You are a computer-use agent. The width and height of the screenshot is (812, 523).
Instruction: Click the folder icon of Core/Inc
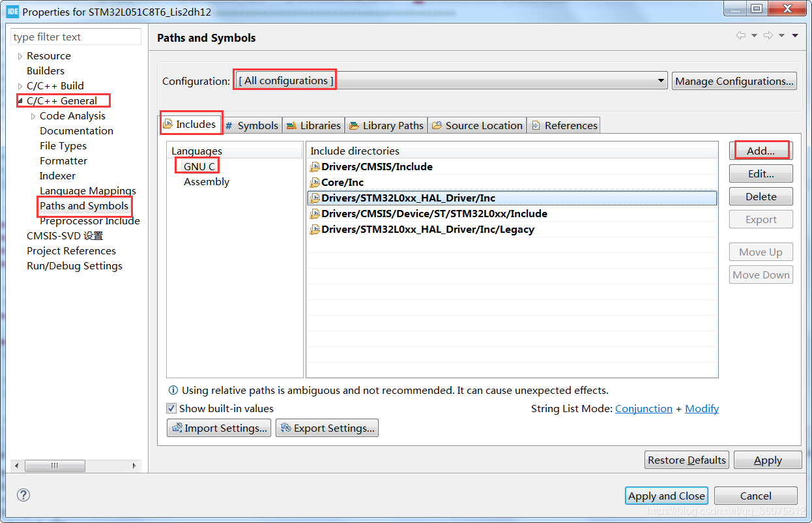[315, 183]
